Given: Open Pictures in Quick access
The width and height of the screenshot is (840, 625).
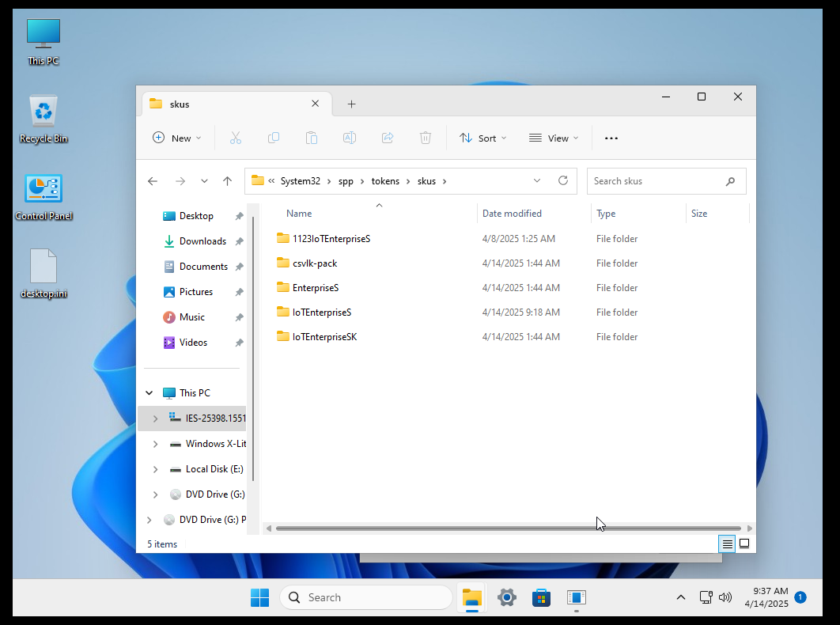Looking at the screenshot, I should tap(195, 292).
